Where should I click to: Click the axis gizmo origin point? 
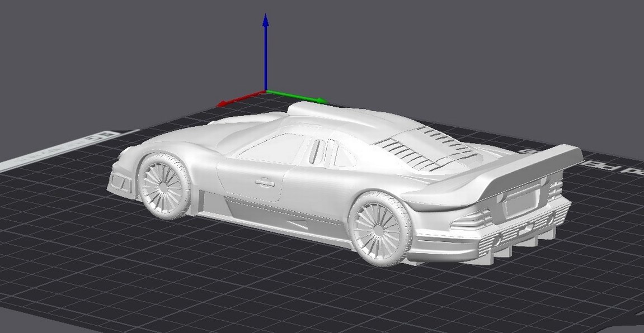coord(265,91)
